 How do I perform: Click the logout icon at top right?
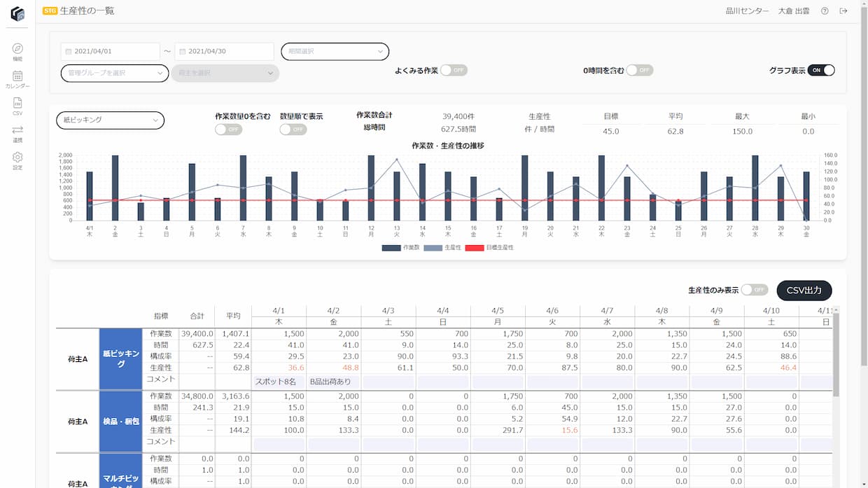pos(843,11)
